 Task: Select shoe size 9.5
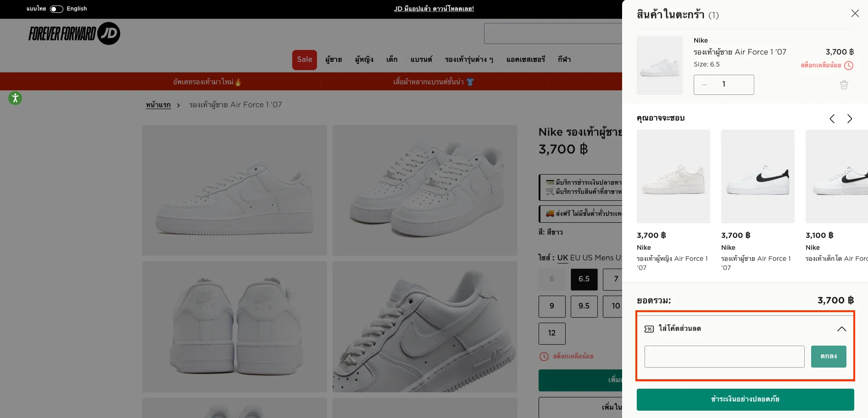[584, 306]
